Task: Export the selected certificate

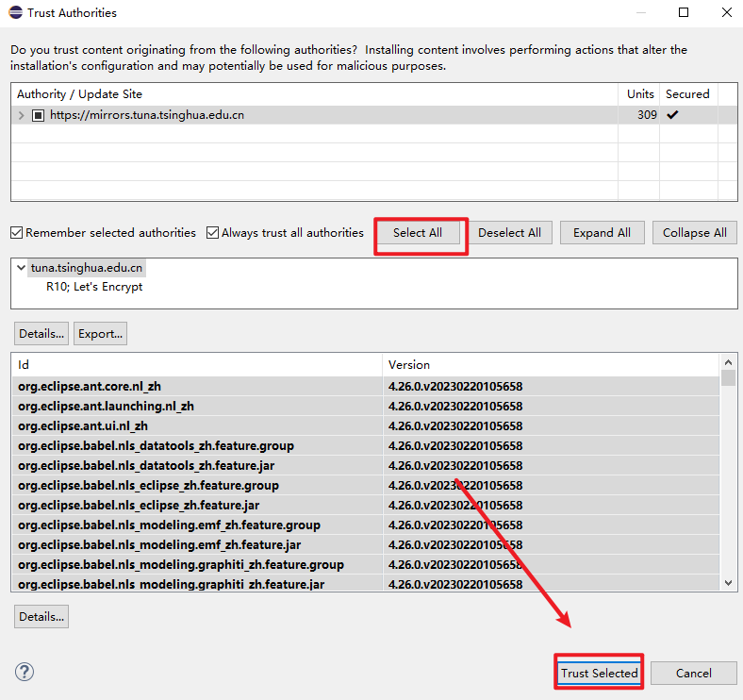Action: click(x=100, y=333)
